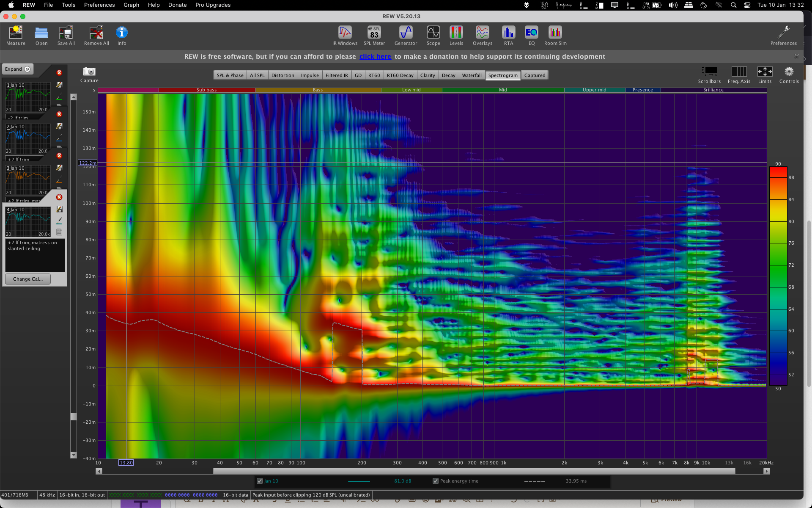This screenshot has width=812, height=508.
Task: Capture the graph with camera icon
Action: click(x=89, y=75)
